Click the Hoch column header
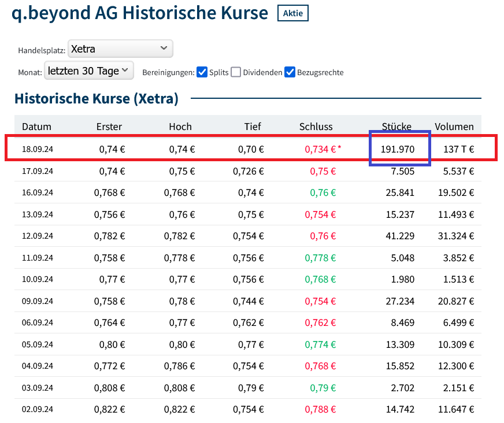The height and width of the screenshot is (423, 504). 181,127
